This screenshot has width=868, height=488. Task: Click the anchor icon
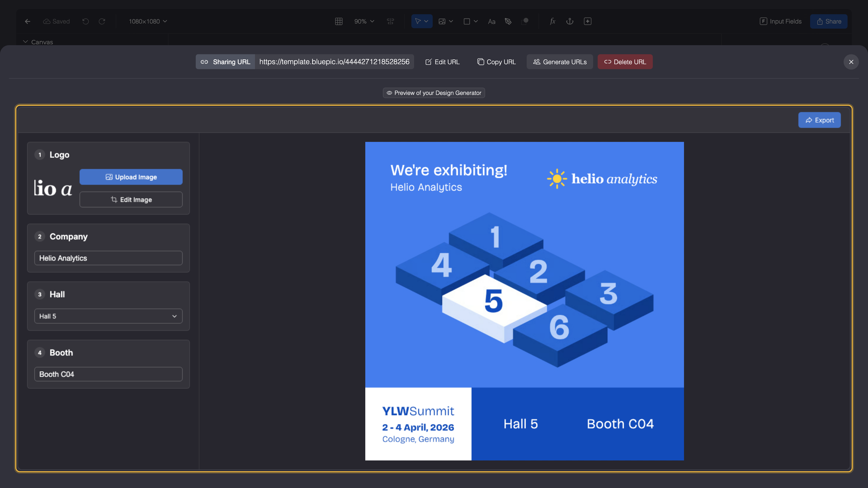point(570,21)
